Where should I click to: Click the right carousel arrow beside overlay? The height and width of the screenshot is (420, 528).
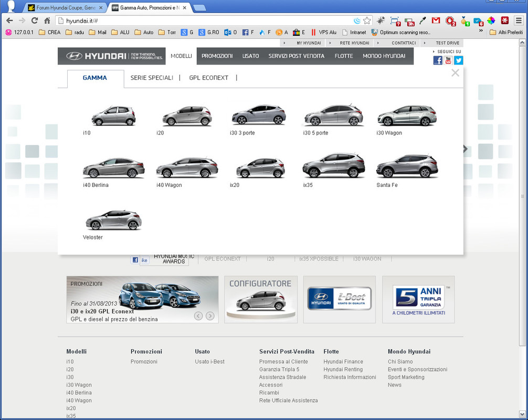466,149
